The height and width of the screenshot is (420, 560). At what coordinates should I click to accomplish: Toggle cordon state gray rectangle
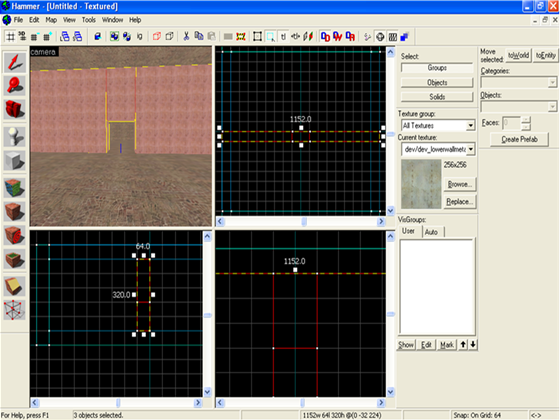click(x=228, y=36)
